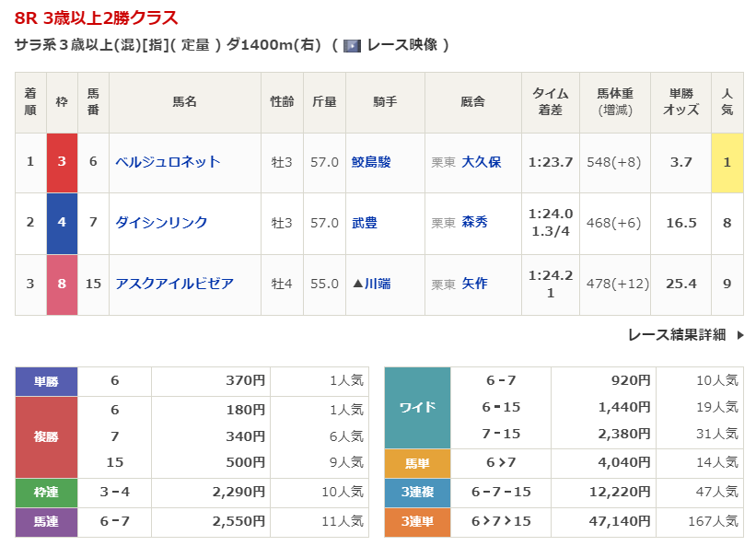
Task: Click the ワイド payout label
Action: coord(417,407)
